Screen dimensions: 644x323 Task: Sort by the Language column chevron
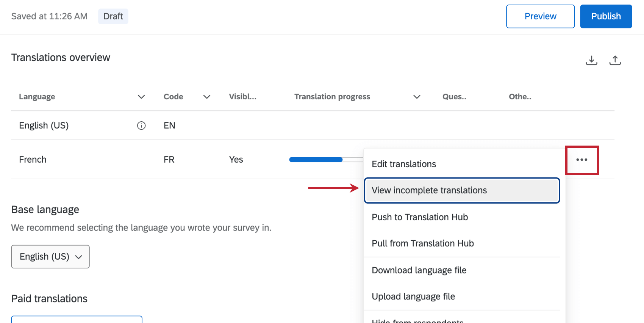(x=141, y=97)
